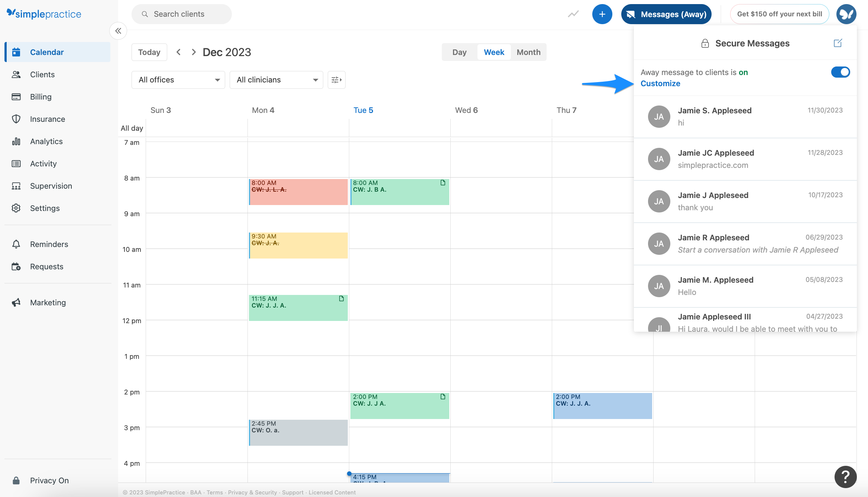
Task: Open the Support footer link
Action: point(293,492)
